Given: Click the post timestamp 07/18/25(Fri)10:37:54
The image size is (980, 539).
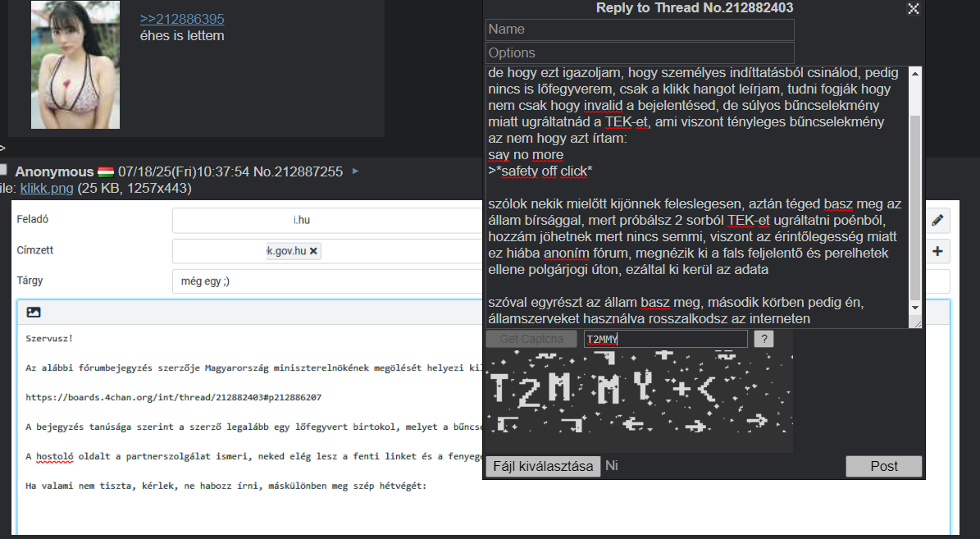Looking at the screenshot, I should (184, 171).
